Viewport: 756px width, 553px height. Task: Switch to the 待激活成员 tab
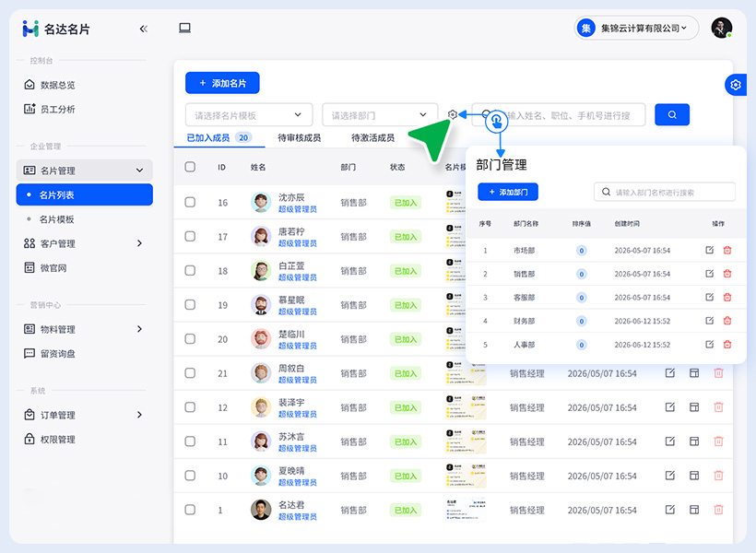point(372,138)
